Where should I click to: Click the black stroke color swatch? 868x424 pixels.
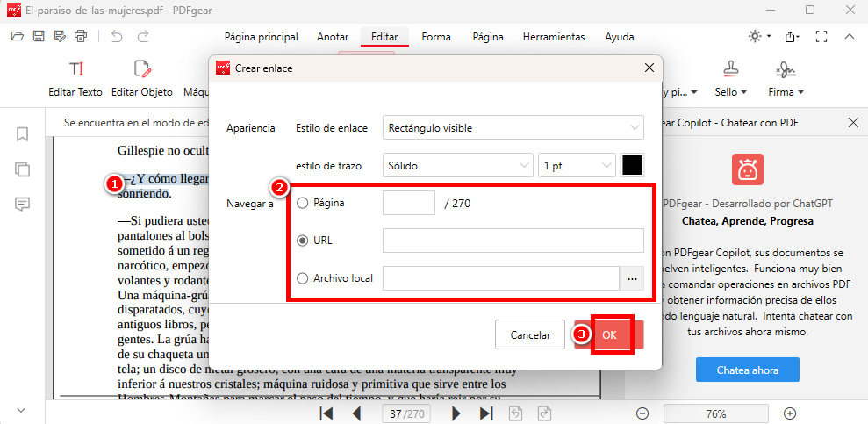point(632,165)
